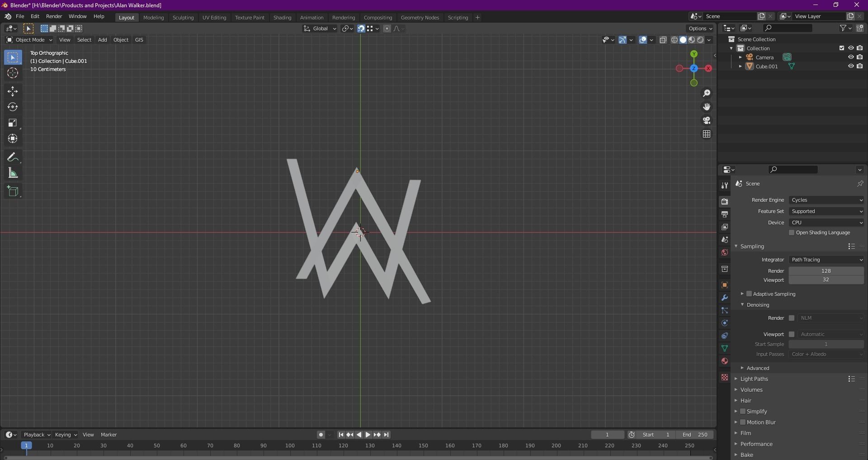
Task: Enable Render denoising checkbox
Action: pos(792,318)
